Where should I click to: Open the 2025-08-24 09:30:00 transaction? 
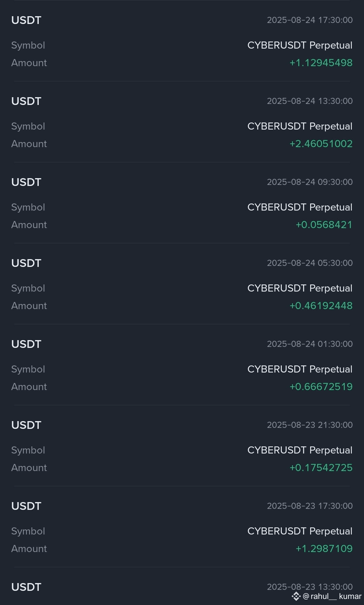pos(182,203)
